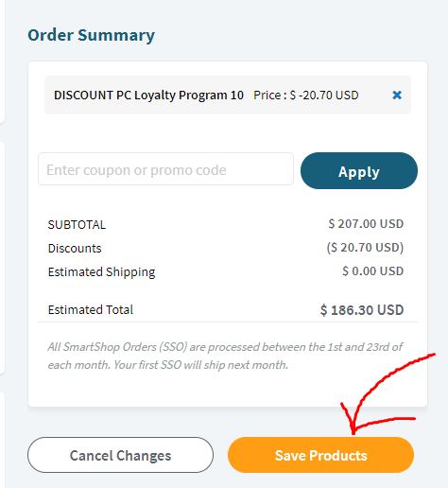The width and height of the screenshot is (448, 488).
Task: Click the coupon or promo code field
Action: (x=165, y=169)
